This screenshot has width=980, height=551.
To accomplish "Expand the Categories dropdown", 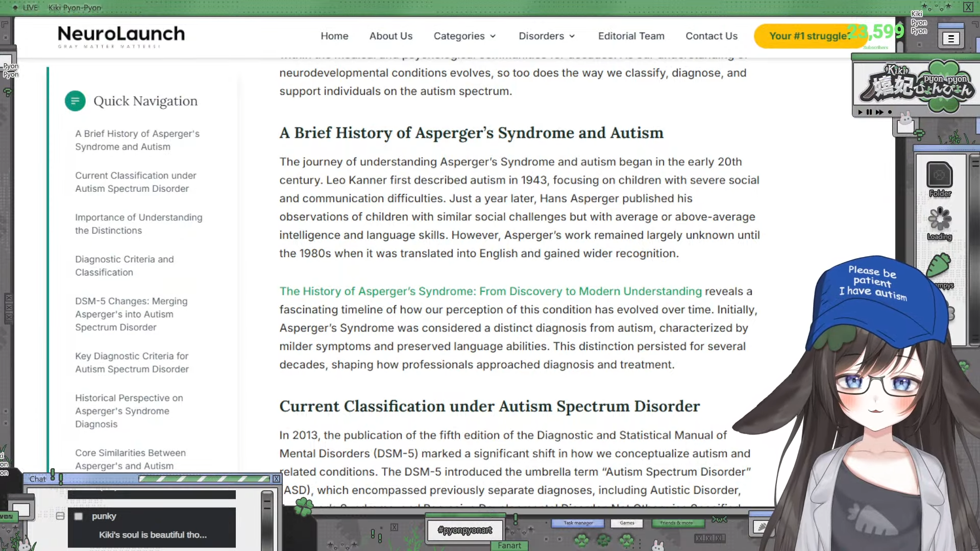I will pyautogui.click(x=464, y=36).
